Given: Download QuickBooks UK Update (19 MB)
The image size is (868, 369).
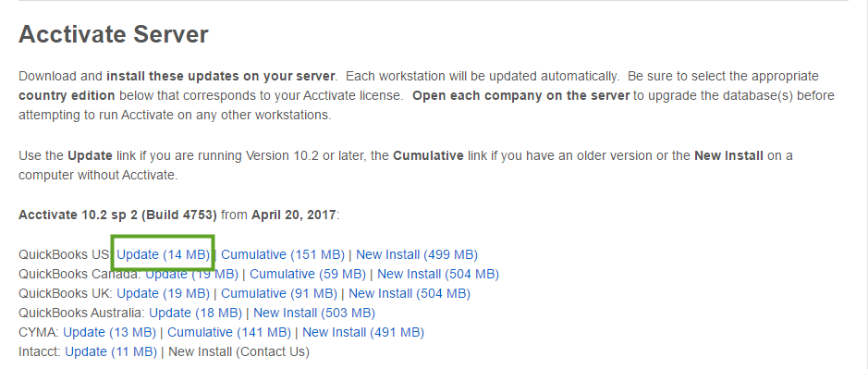Looking at the screenshot, I should [x=163, y=293].
